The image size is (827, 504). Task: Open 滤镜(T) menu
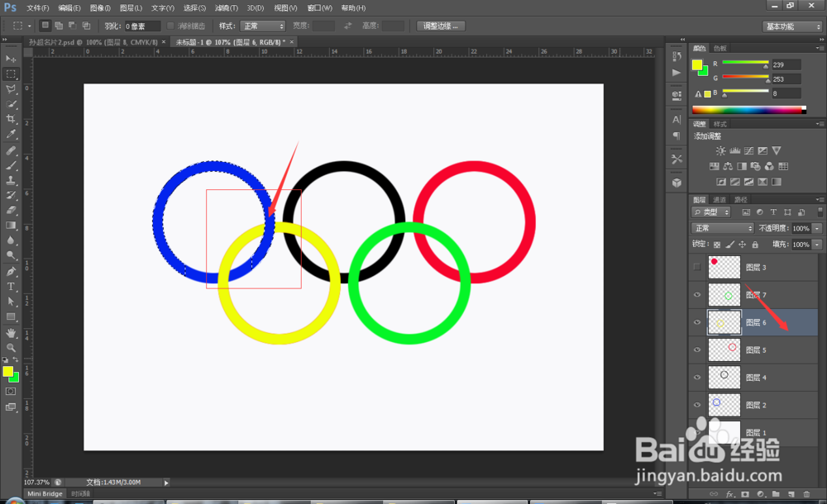pos(227,8)
